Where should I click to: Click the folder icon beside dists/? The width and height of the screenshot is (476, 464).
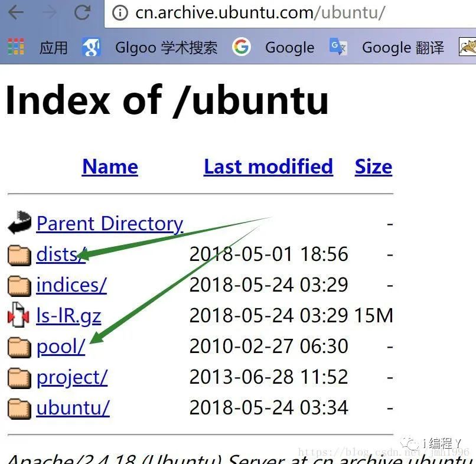click(19, 256)
